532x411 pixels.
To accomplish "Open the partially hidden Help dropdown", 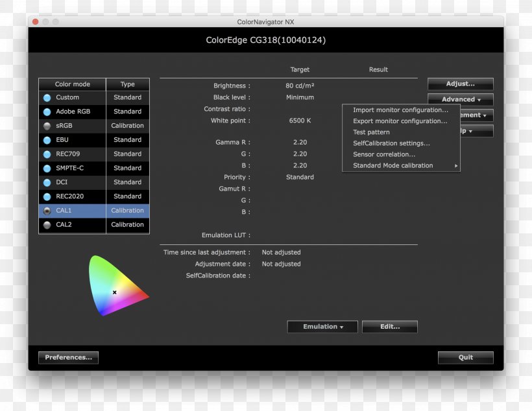I will [477, 131].
